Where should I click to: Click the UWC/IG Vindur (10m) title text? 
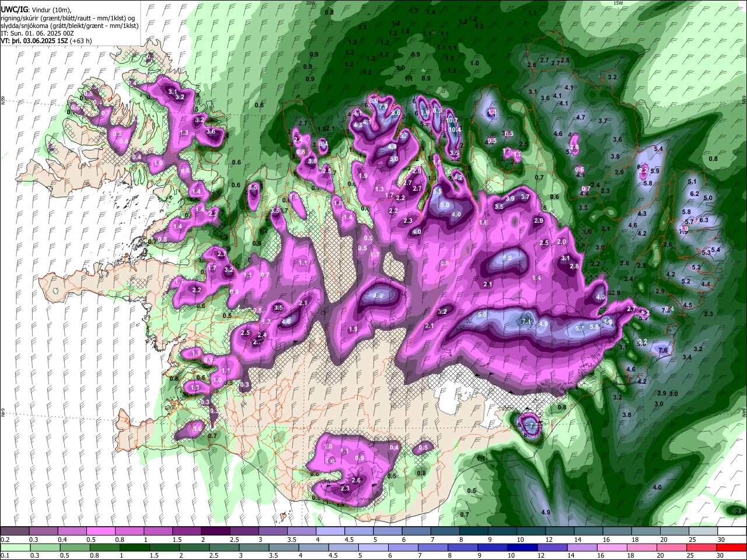[36, 10]
